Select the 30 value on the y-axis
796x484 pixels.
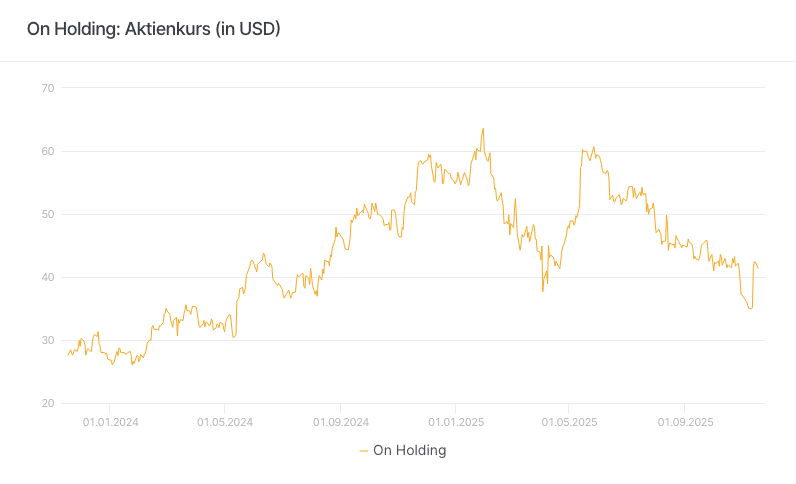click(47, 340)
